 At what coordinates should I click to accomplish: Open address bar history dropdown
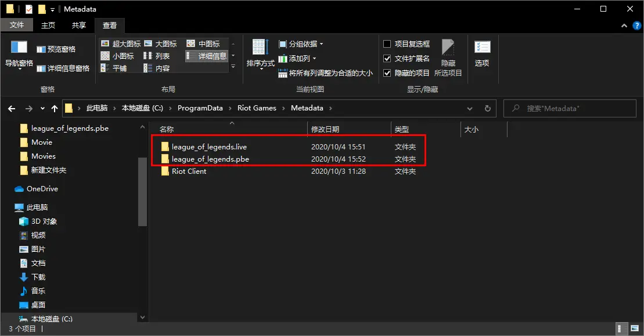tap(469, 109)
